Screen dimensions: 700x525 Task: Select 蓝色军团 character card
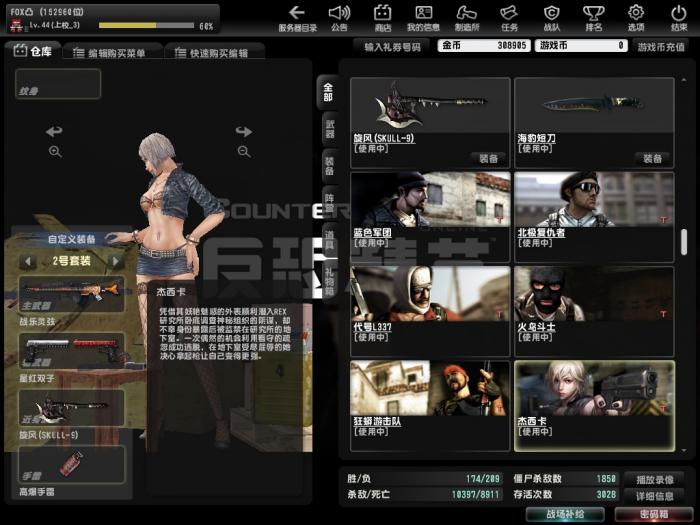pyautogui.click(x=430, y=217)
